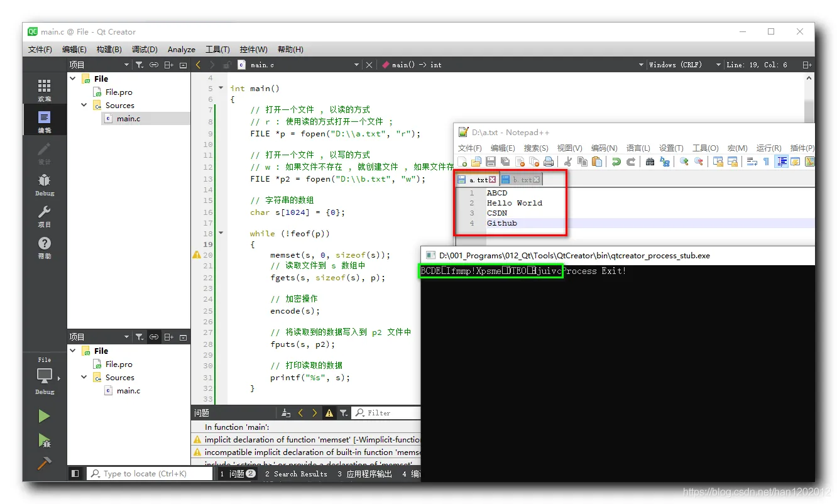Collapse Sources folder in top project tree
The image size is (837, 504).
click(x=84, y=105)
